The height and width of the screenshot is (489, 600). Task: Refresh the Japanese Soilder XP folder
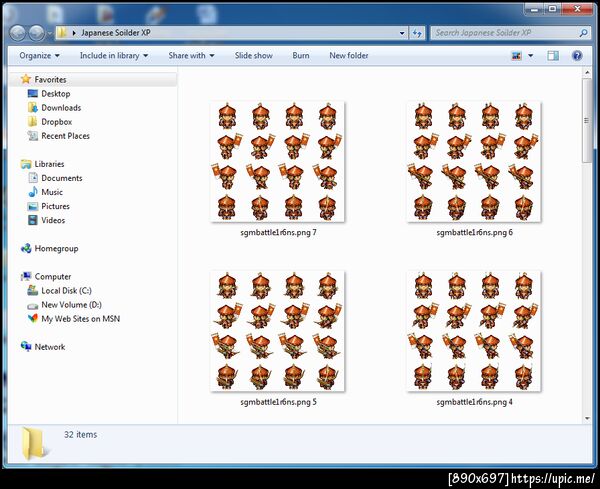(x=417, y=33)
